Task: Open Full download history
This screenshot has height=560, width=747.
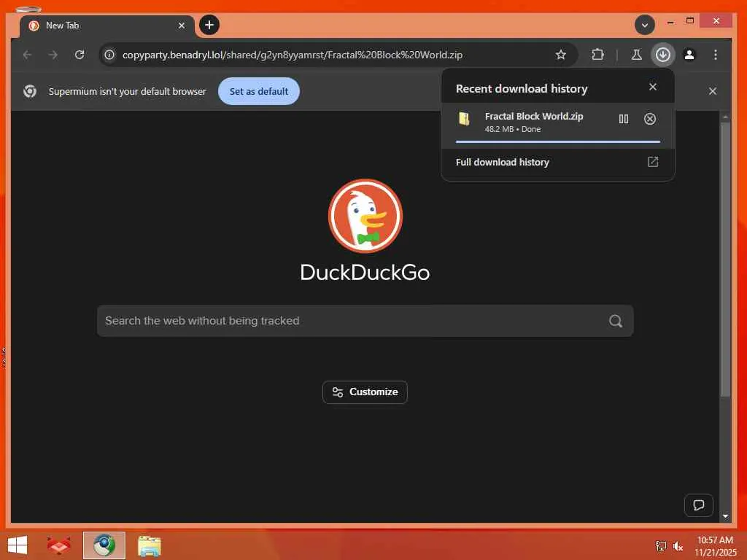Action: [558, 162]
